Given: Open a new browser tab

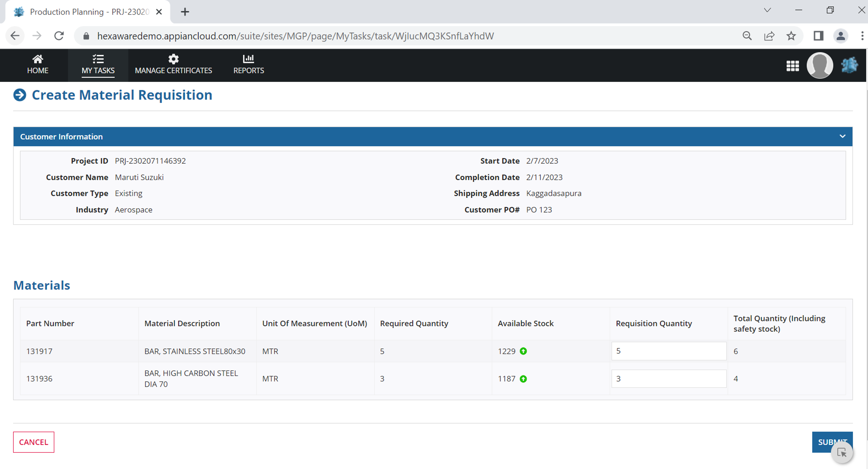Looking at the screenshot, I should [x=185, y=12].
